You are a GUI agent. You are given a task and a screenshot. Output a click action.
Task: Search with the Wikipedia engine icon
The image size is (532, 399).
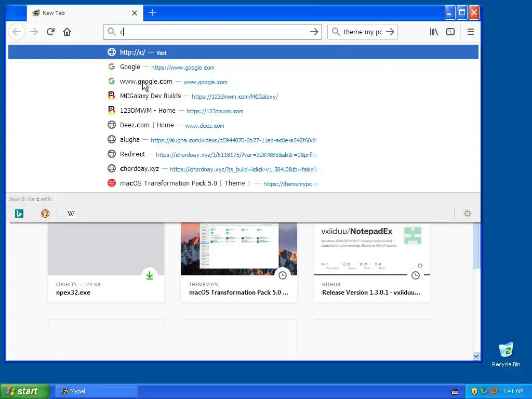71,214
